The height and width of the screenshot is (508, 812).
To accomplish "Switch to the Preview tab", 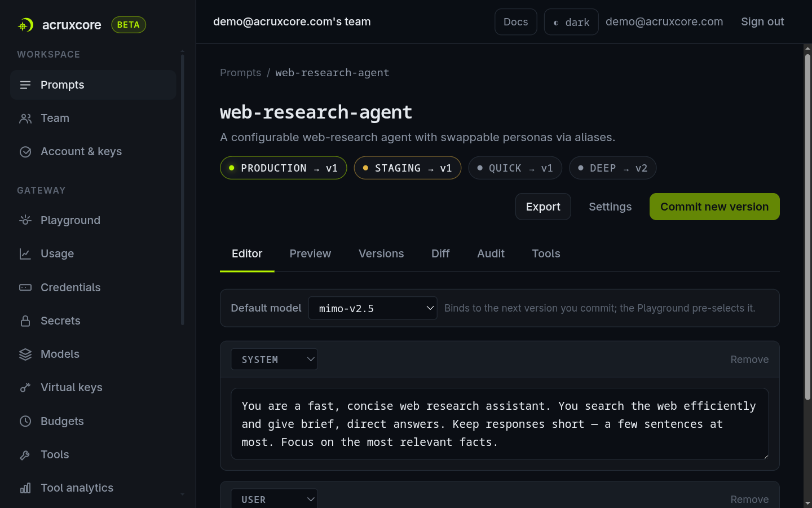I will coord(310,253).
